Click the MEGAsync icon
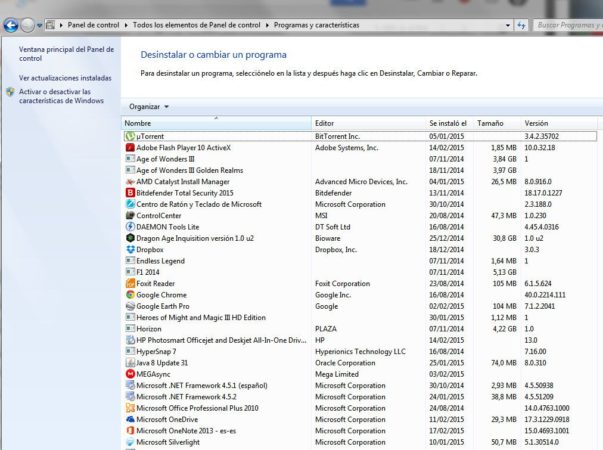Viewport: 603px width, 450px height. click(130, 374)
